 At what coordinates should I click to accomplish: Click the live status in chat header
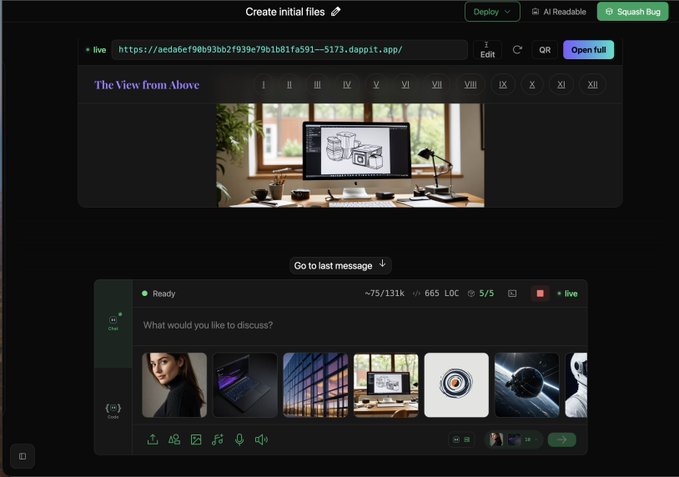point(568,293)
